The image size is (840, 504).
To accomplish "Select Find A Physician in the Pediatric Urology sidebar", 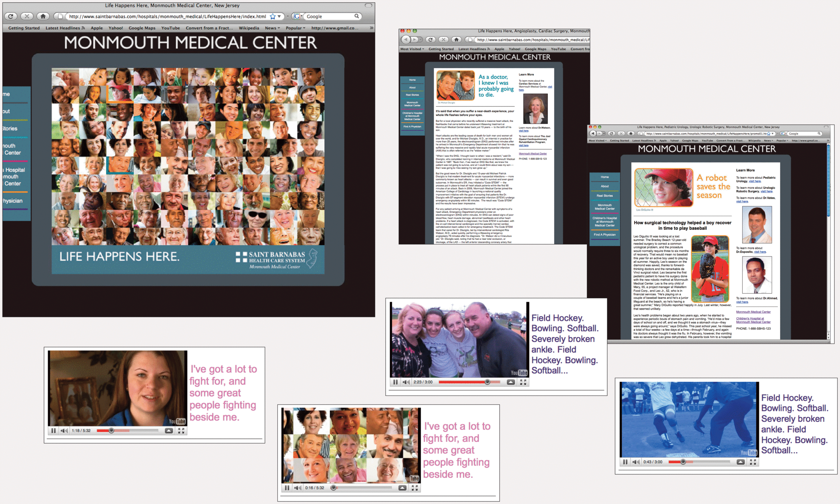I will point(605,235).
